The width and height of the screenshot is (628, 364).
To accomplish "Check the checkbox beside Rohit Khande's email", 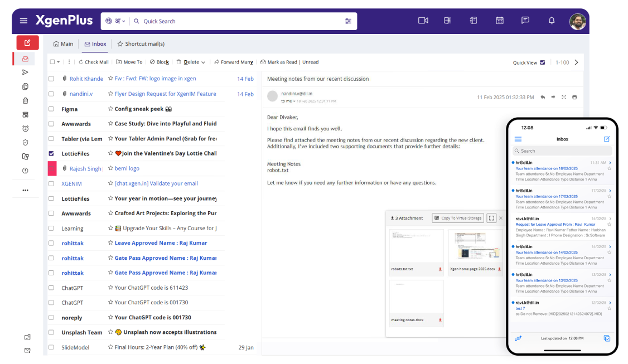I will [x=51, y=79].
